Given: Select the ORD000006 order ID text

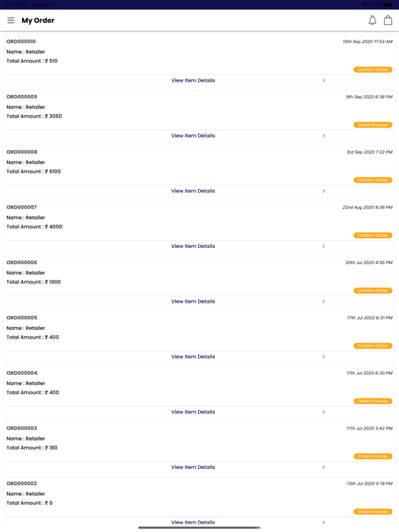Looking at the screenshot, I should click(x=21, y=263).
